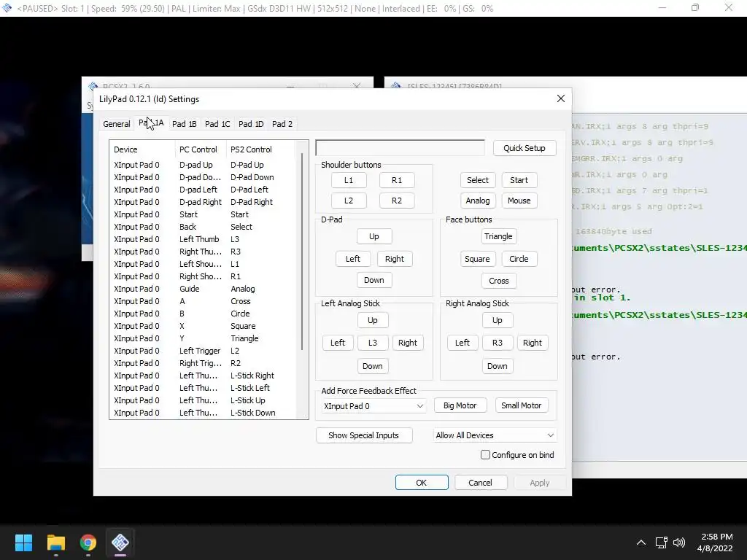Screen dimensions: 747x560
Task: Select the Guide to Analog binding row
Action: 203,289
